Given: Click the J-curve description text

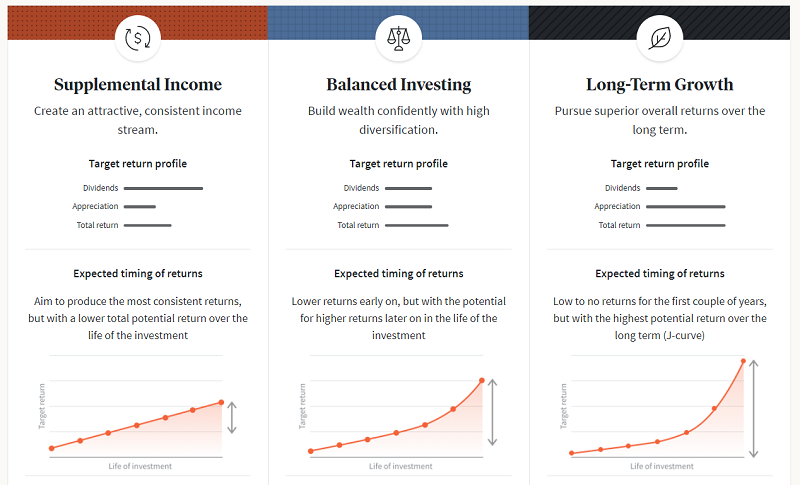Looking at the screenshot, I should click(660, 318).
